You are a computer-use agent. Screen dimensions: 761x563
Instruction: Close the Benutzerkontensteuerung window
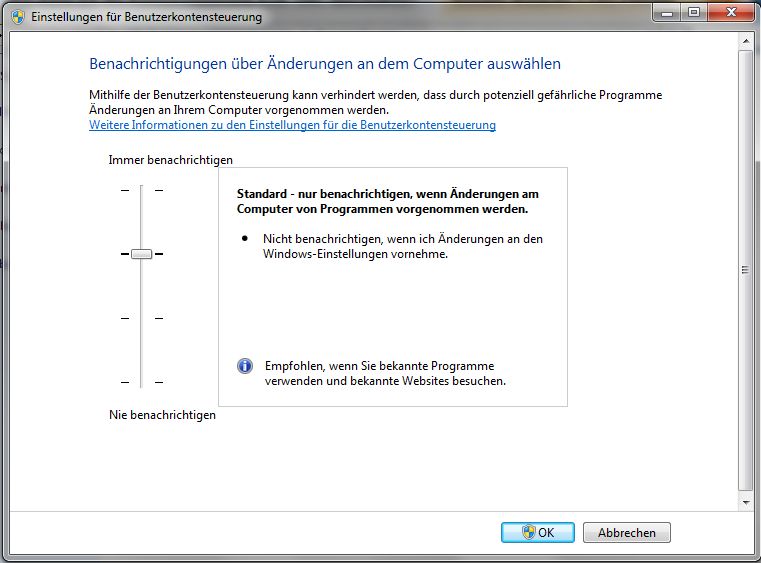click(731, 13)
